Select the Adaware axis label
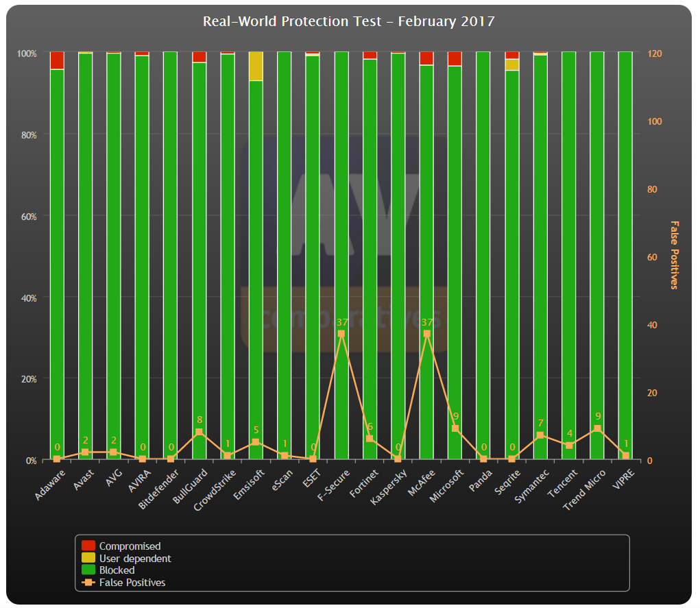The image size is (700, 608). pos(50,485)
